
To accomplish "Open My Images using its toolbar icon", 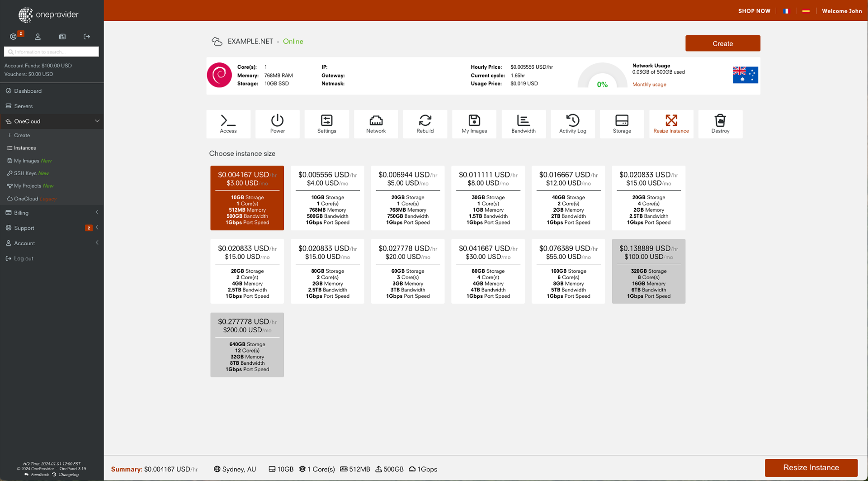I will pyautogui.click(x=474, y=124).
